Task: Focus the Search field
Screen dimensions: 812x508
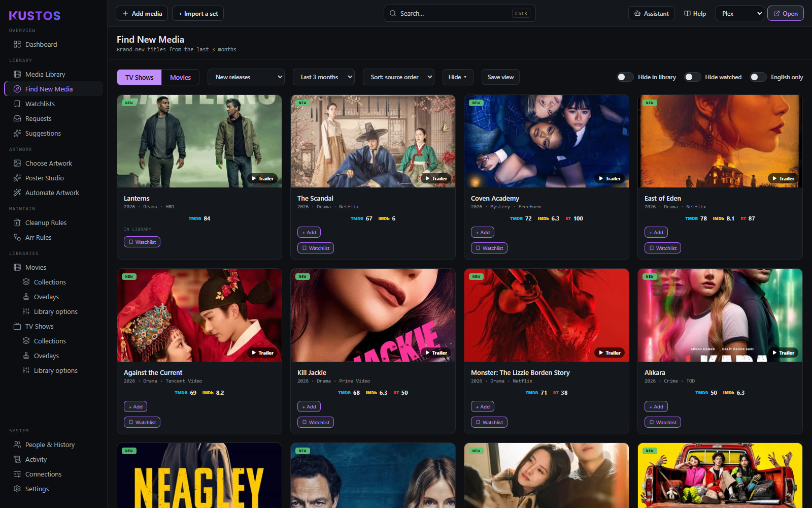Action: click(x=459, y=13)
